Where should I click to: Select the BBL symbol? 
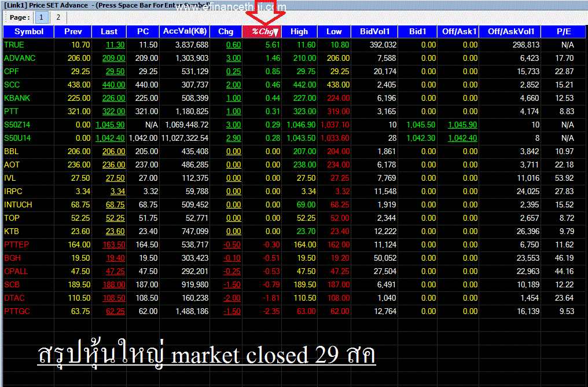(x=11, y=152)
